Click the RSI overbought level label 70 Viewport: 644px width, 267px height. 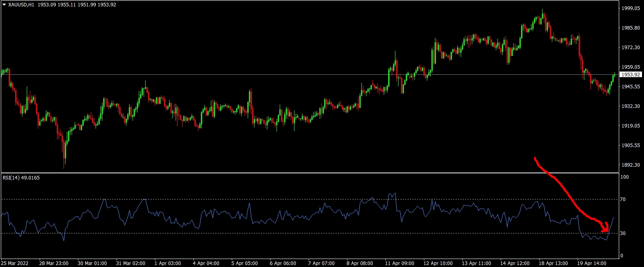623,199
